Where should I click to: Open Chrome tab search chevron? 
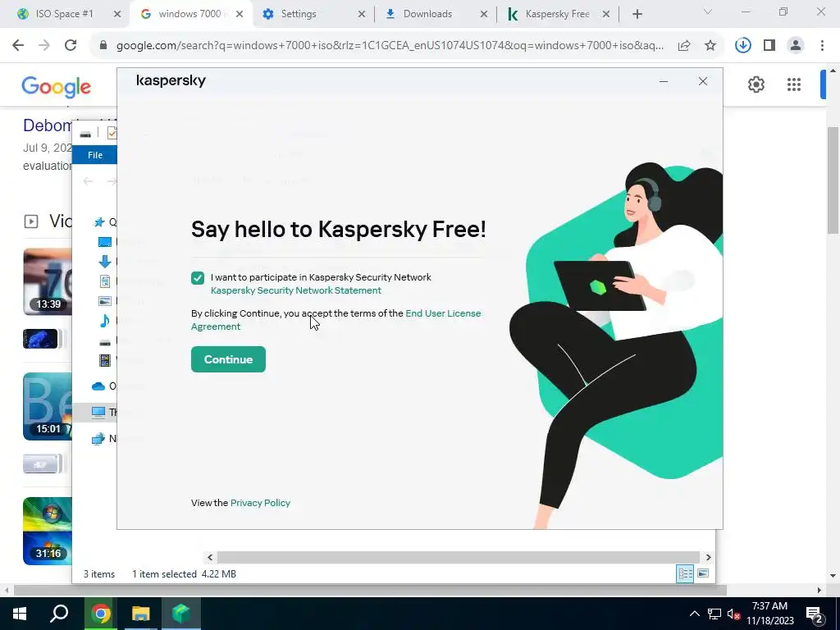(x=708, y=11)
